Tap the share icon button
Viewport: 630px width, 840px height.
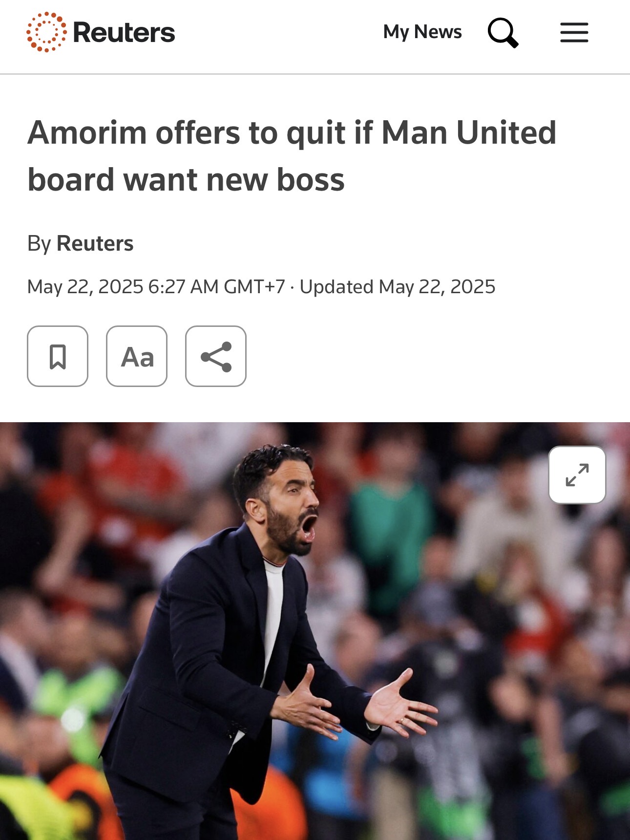(x=216, y=356)
